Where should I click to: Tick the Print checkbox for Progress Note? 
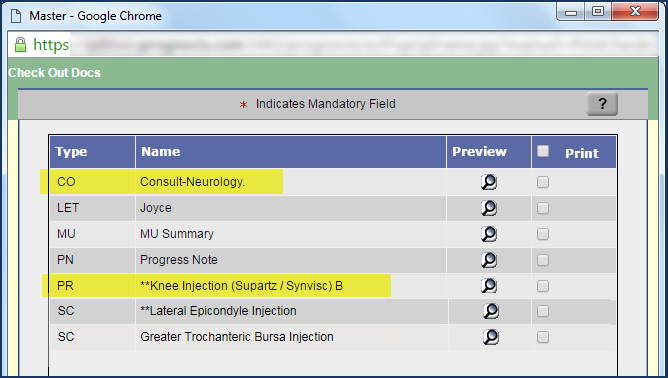[x=543, y=260]
